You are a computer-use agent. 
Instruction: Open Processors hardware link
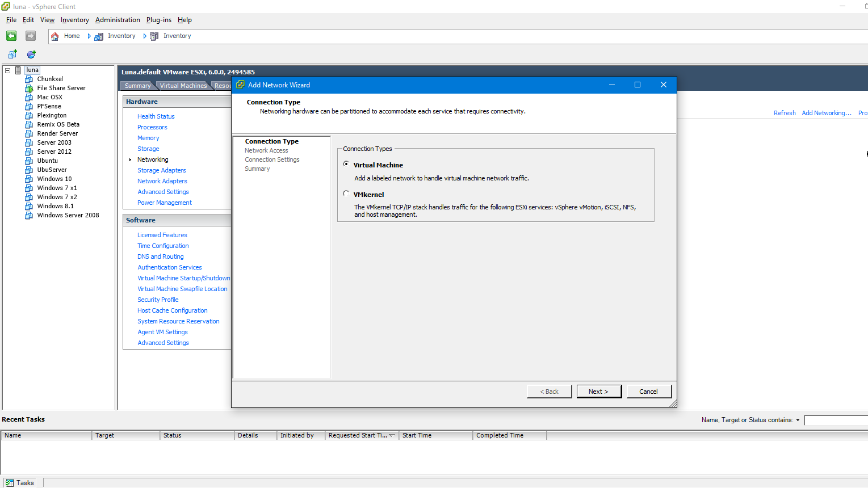pyautogui.click(x=152, y=127)
